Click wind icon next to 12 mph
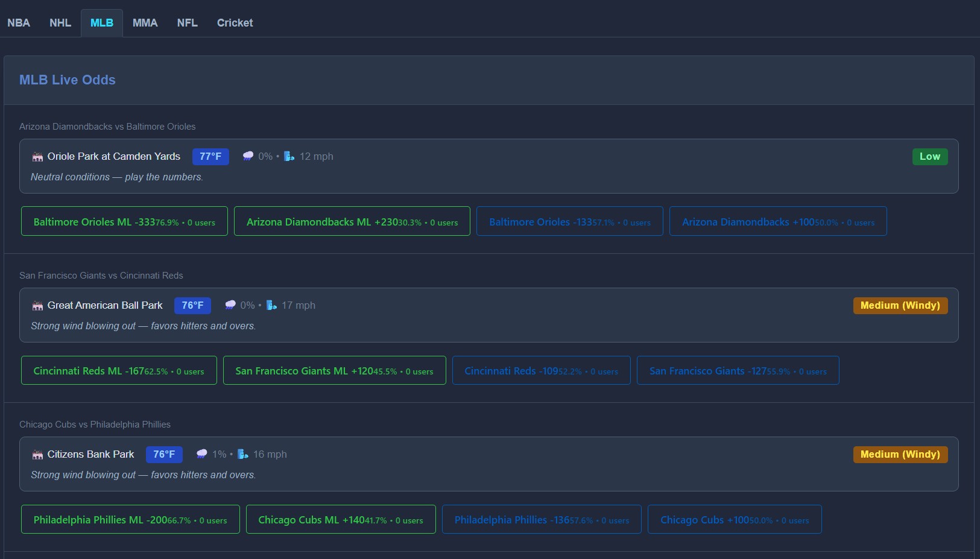Viewport: 980px width, 559px height. (x=289, y=156)
